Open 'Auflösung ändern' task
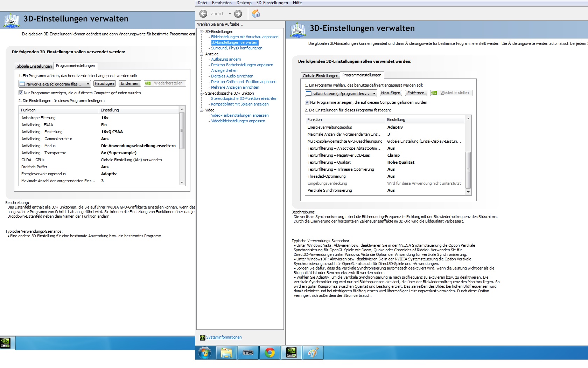Screen dimensions: 588x368 click(x=226, y=59)
